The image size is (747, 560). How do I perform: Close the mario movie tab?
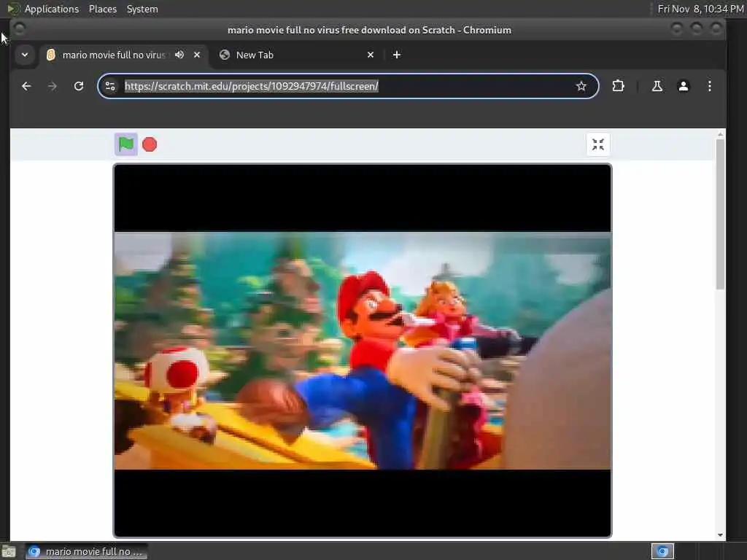197,55
